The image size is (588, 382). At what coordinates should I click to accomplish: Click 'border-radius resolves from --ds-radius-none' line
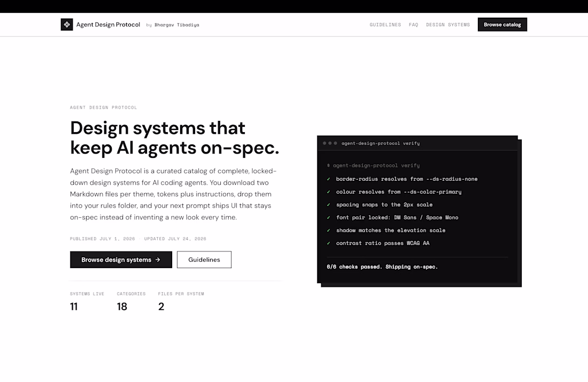[x=407, y=179]
